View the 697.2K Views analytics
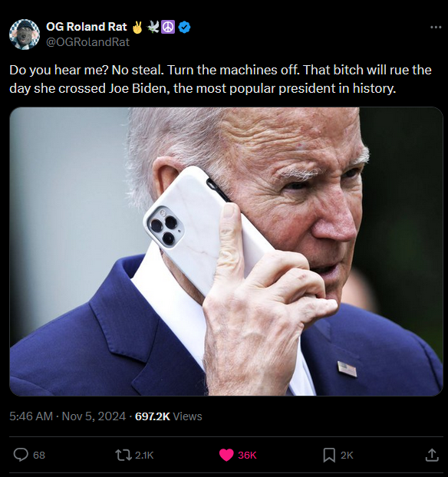The image size is (448, 477). (168, 416)
